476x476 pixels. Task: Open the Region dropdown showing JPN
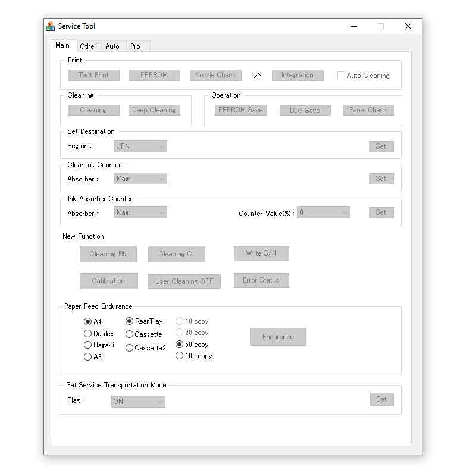coord(140,146)
